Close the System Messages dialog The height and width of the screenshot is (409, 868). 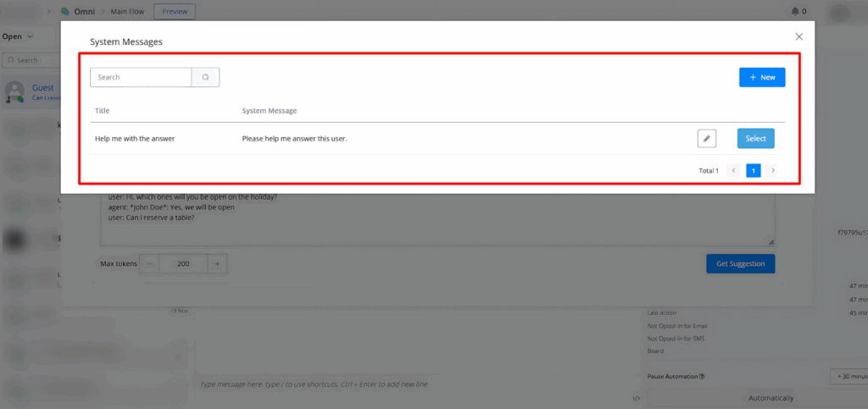[x=798, y=36]
